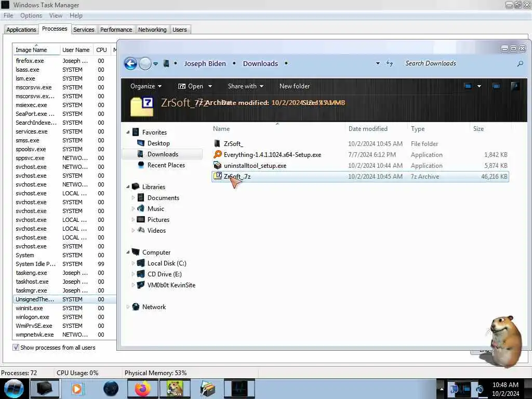Open Task Manager File menu

pos(8,16)
